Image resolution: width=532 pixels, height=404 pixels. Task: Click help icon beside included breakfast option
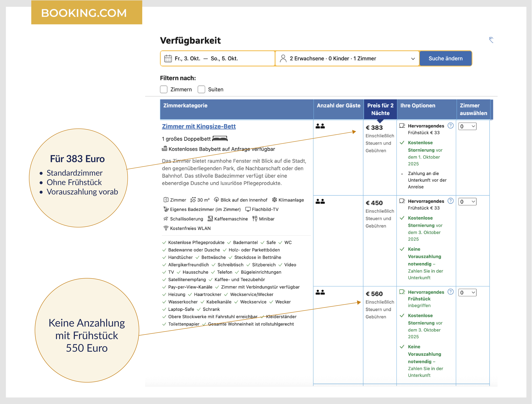[x=450, y=292]
